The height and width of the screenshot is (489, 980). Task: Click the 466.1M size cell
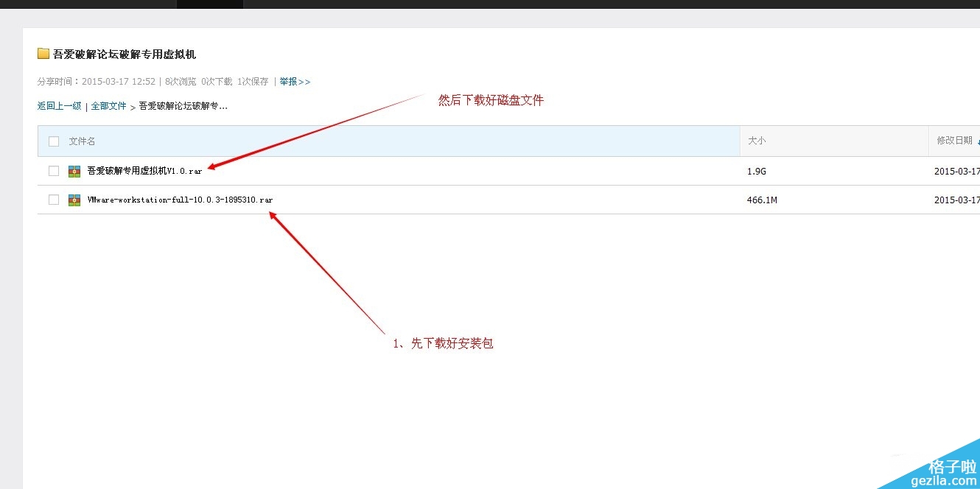pyautogui.click(x=763, y=200)
